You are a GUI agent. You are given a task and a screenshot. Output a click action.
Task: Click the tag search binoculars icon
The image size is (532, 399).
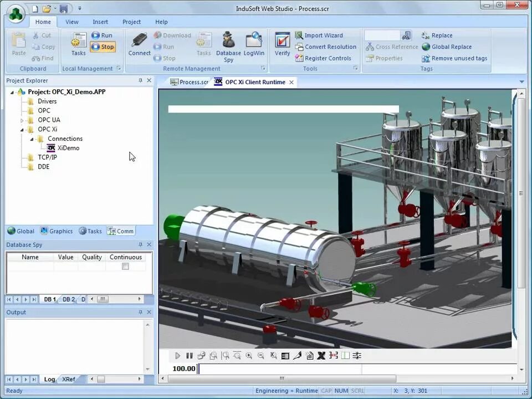tap(406, 35)
